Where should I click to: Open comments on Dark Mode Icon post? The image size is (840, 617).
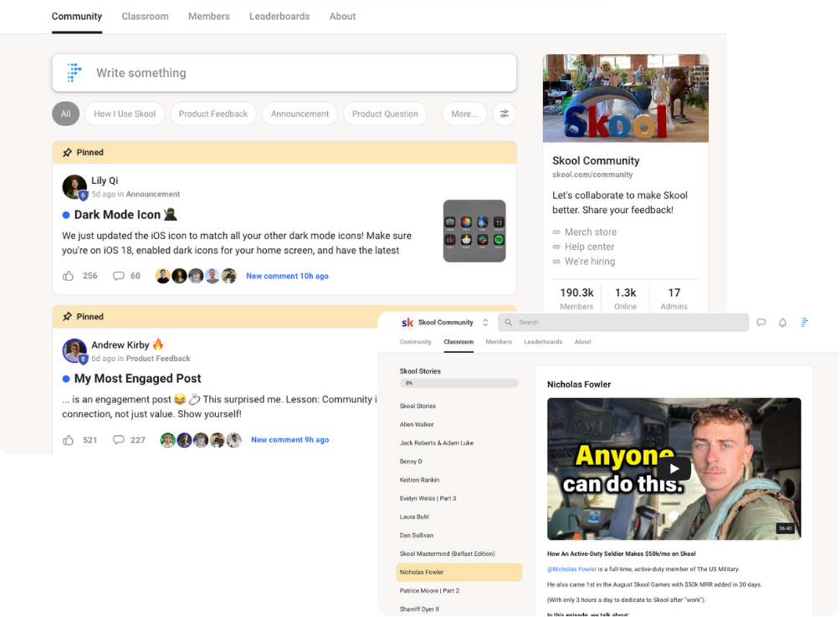coord(119,276)
